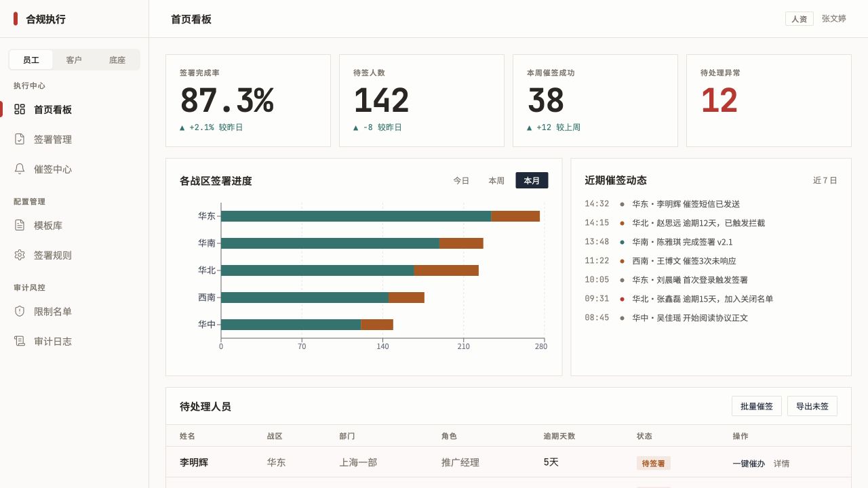Open 催签中心 in the sidebar
Image resolution: width=868 pixels, height=488 pixels.
click(x=75, y=169)
